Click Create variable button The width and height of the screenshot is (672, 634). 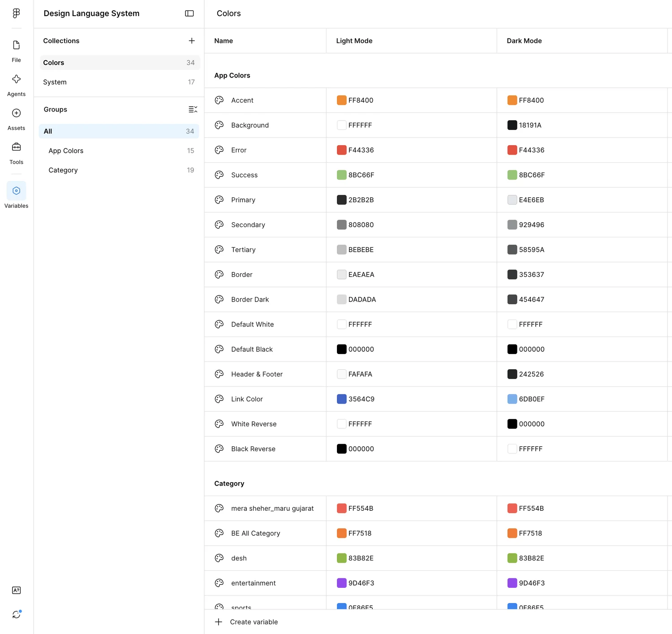point(246,622)
